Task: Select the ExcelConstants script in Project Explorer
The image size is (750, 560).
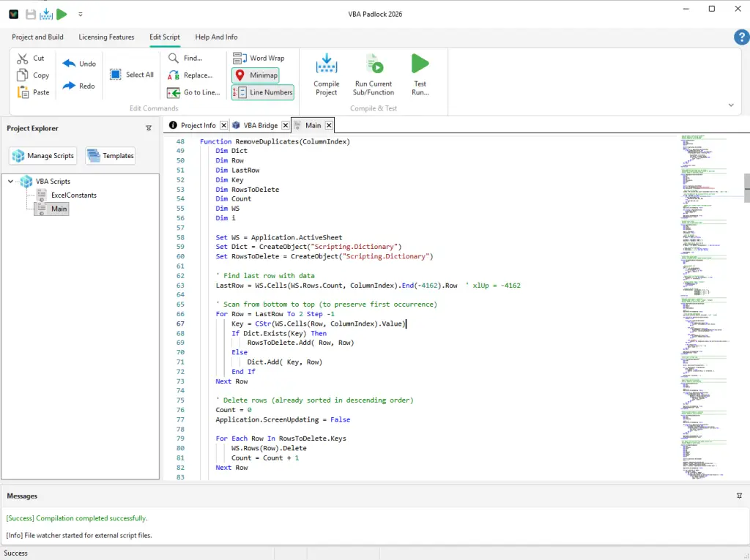Action: (x=73, y=195)
